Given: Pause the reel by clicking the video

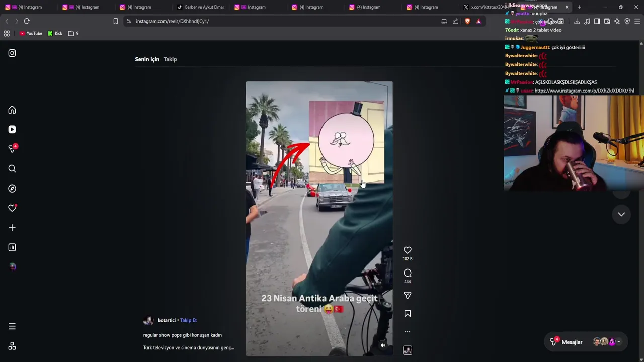Looking at the screenshot, I should [x=319, y=219].
